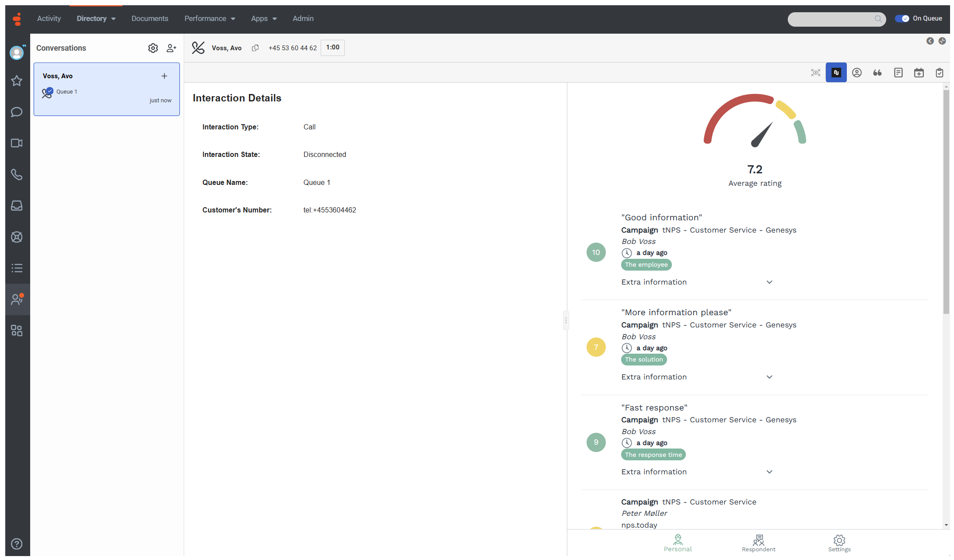Expand Extra information under Good information
The height and width of the screenshot is (560, 954).
[769, 282]
